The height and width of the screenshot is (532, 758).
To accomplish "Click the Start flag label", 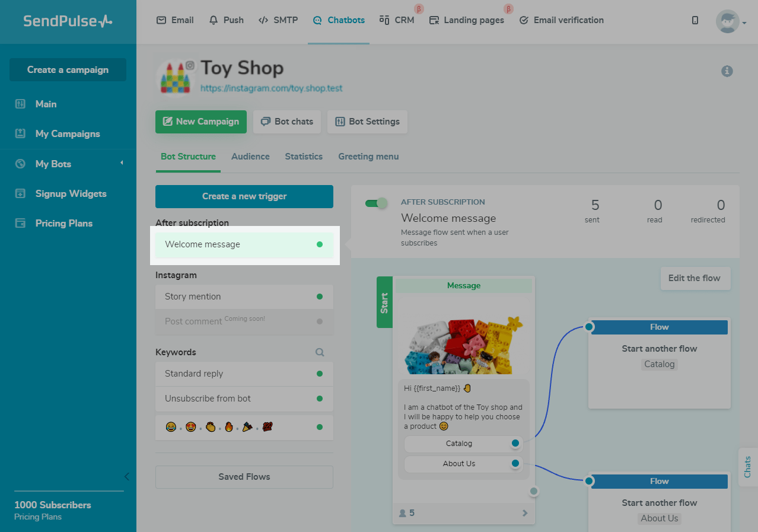I will pos(384,302).
